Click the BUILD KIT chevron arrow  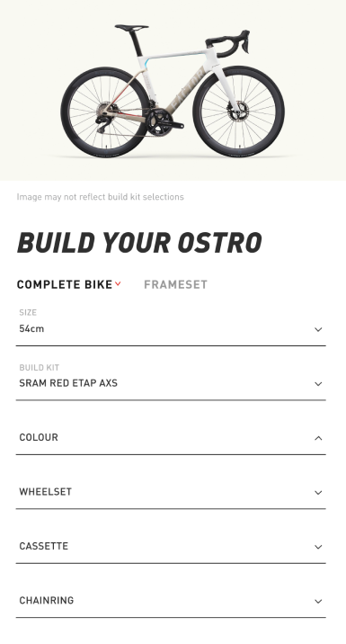pos(318,384)
